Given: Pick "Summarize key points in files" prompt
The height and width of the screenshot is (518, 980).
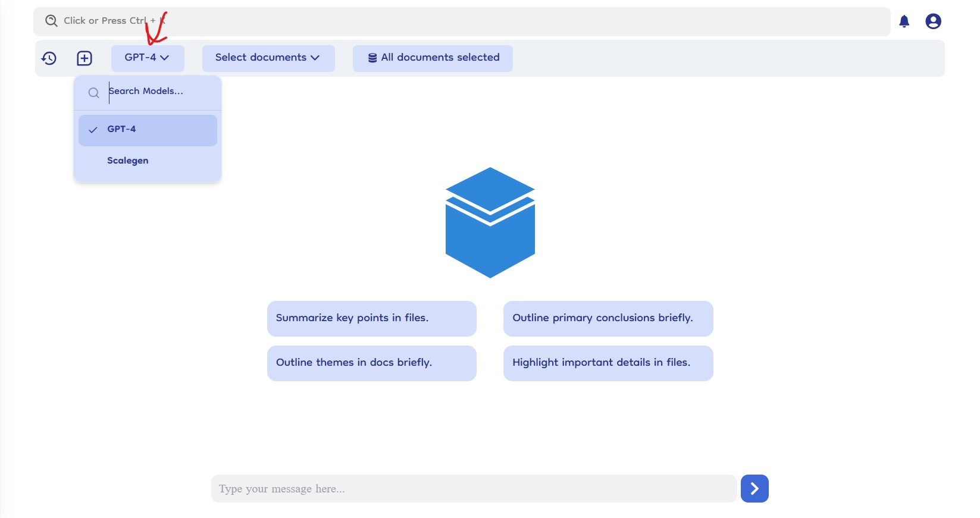Looking at the screenshot, I should click(371, 318).
